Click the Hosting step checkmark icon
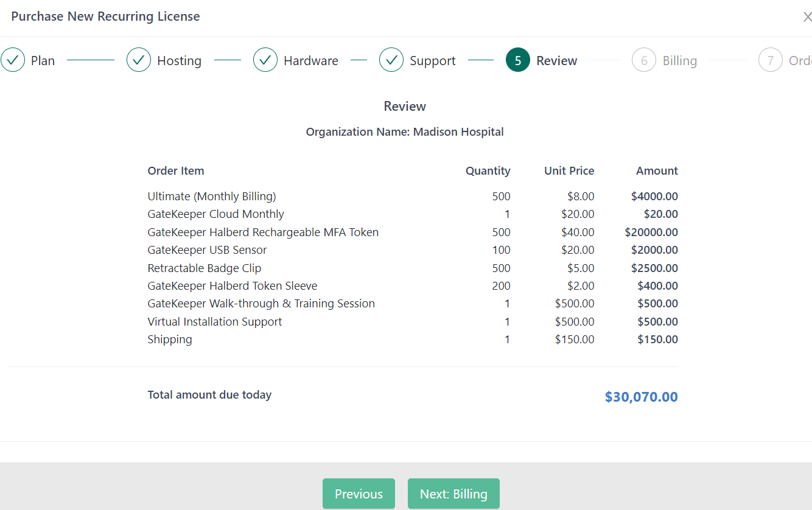Image resolution: width=812 pixels, height=510 pixels. (x=139, y=60)
